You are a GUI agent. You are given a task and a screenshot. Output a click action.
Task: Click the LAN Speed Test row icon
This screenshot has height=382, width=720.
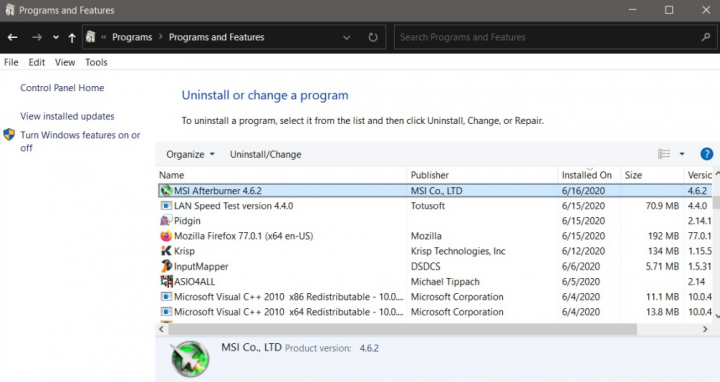[166, 206]
